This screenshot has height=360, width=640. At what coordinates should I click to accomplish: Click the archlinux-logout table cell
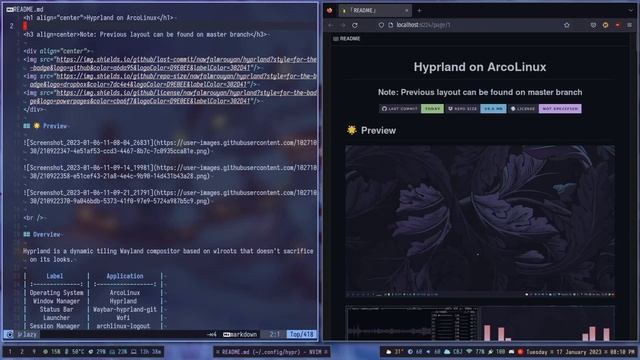(123, 326)
